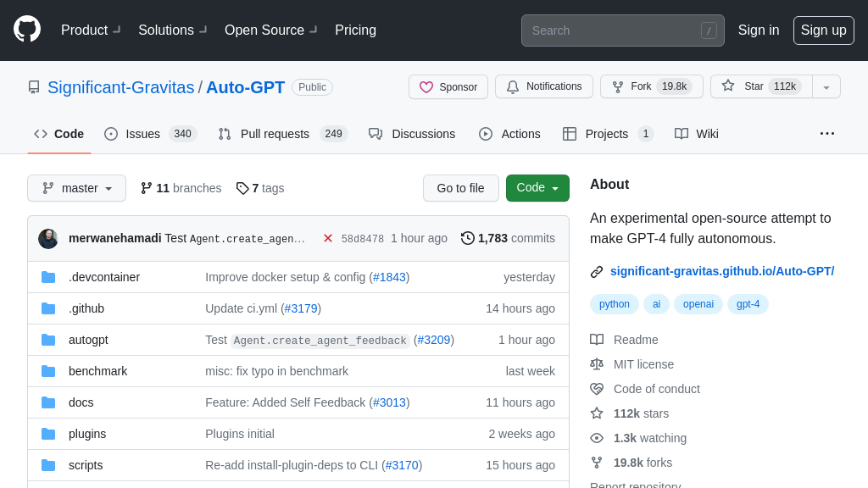Open MIT license via the scales icon
The image size is (868, 488).
pyautogui.click(x=597, y=364)
